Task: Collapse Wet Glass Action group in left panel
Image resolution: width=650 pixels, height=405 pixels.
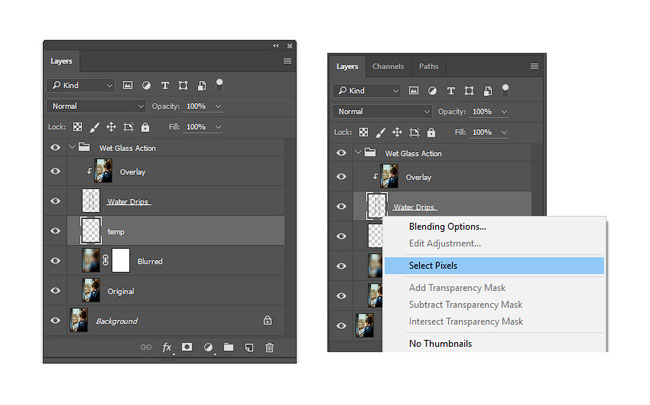Action: (x=72, y=147)
